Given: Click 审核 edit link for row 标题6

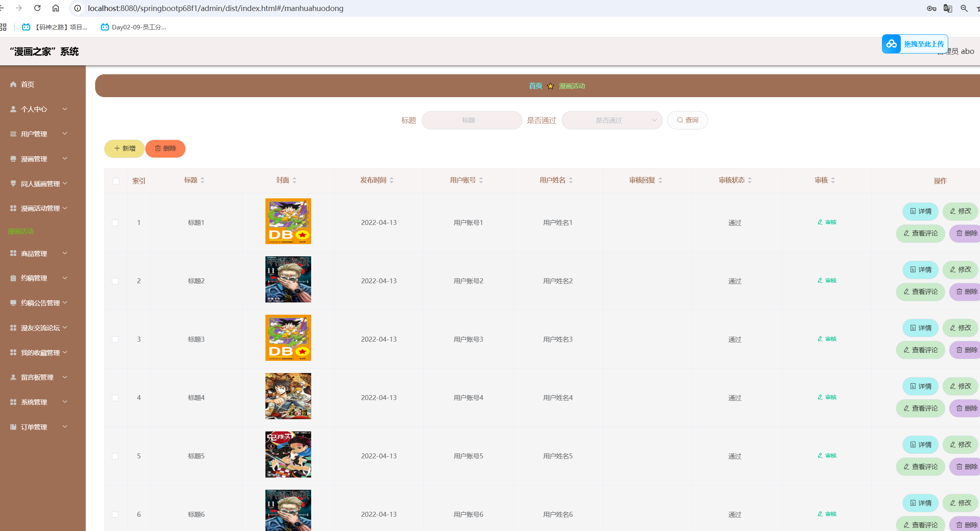Looking at the screenshot, I should 827,514.
